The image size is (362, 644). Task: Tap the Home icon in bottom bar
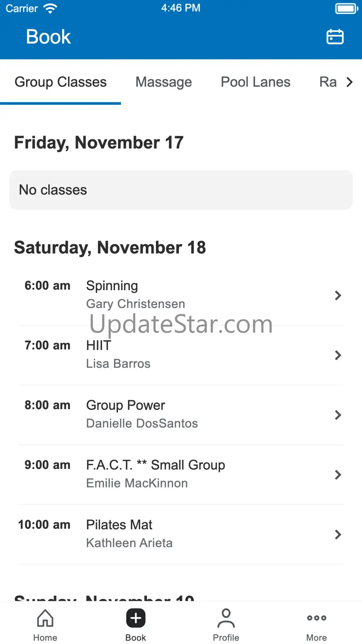click(x=45, y=618)
